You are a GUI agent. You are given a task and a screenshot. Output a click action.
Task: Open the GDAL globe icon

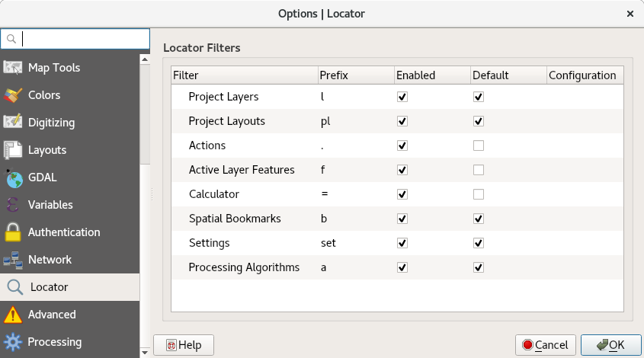14,177
